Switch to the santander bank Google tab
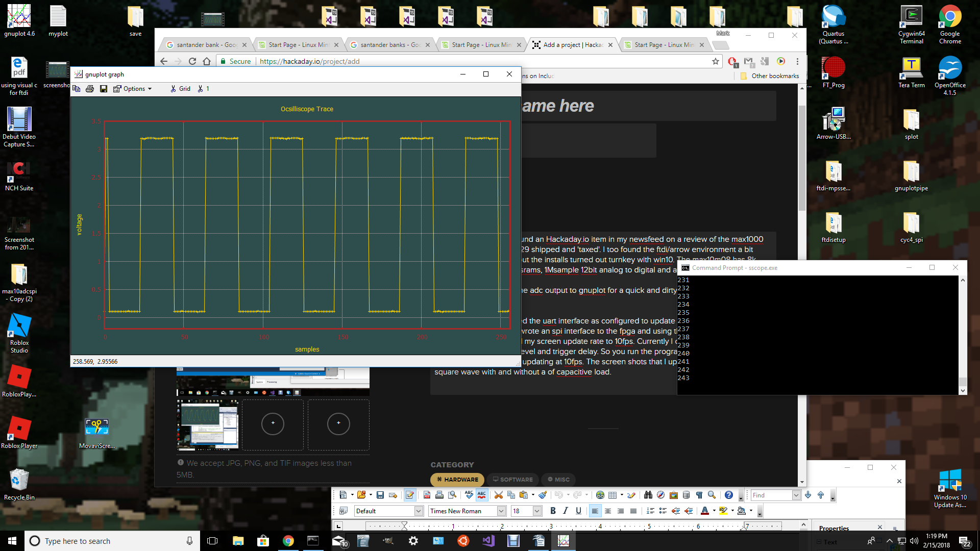Screen dimensions: 980x551 [204, 45]
